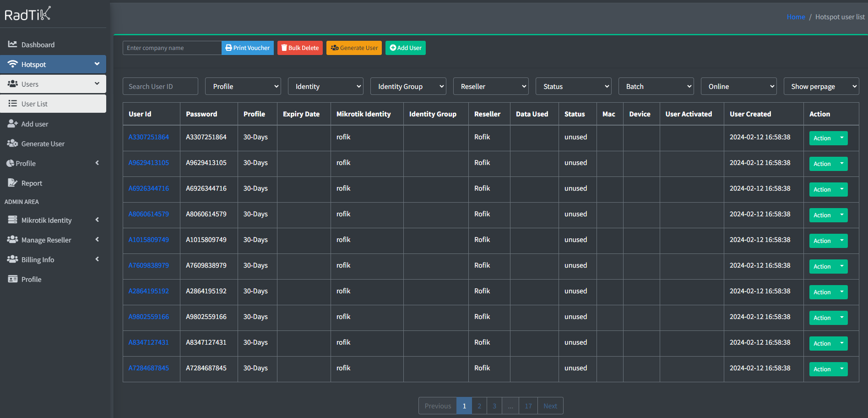Open the Status filter dropdown
Viewport: 868px width, 418px height.
574,86
